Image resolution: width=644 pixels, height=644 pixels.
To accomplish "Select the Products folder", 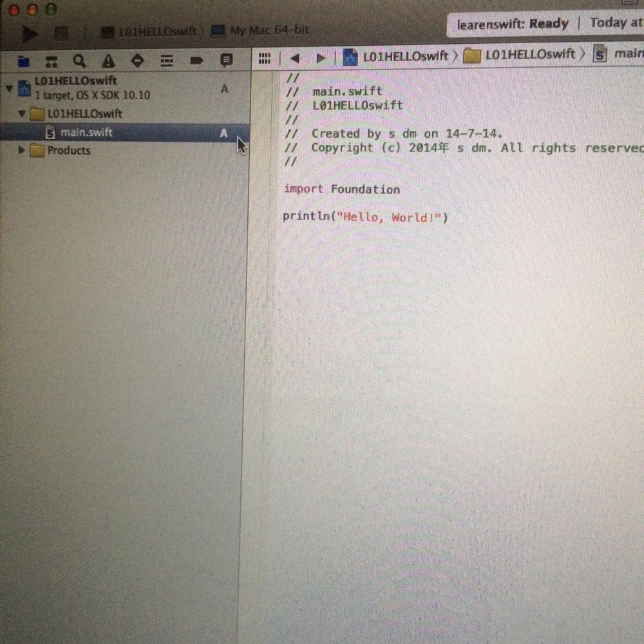I will pos(61,150).
